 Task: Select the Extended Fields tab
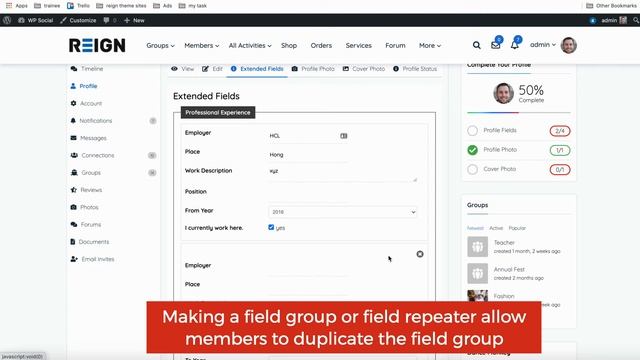(257, 69)
